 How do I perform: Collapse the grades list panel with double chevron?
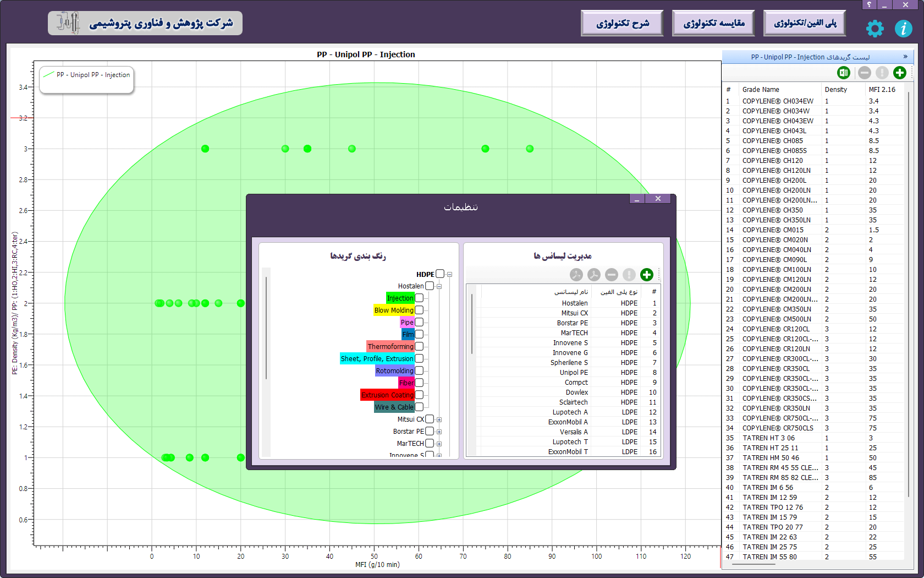pyautogui.click(x=905, y=57)
